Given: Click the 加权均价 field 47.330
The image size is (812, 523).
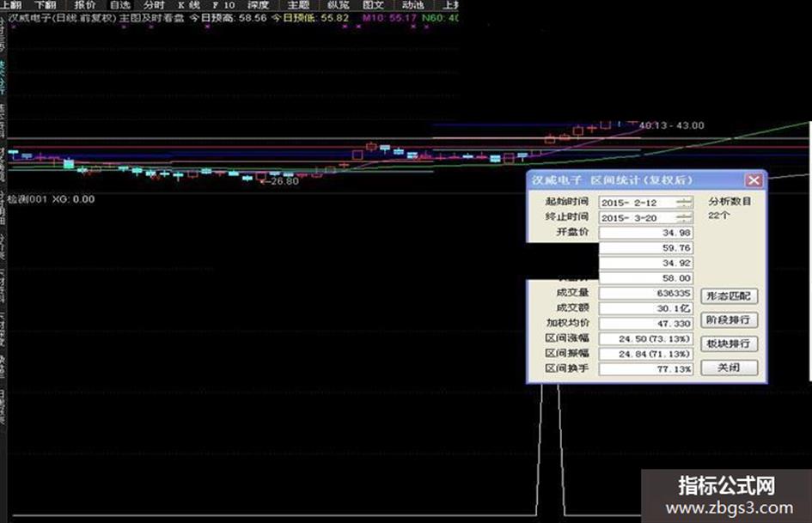Looking at the screenshot, I should 646,323.
